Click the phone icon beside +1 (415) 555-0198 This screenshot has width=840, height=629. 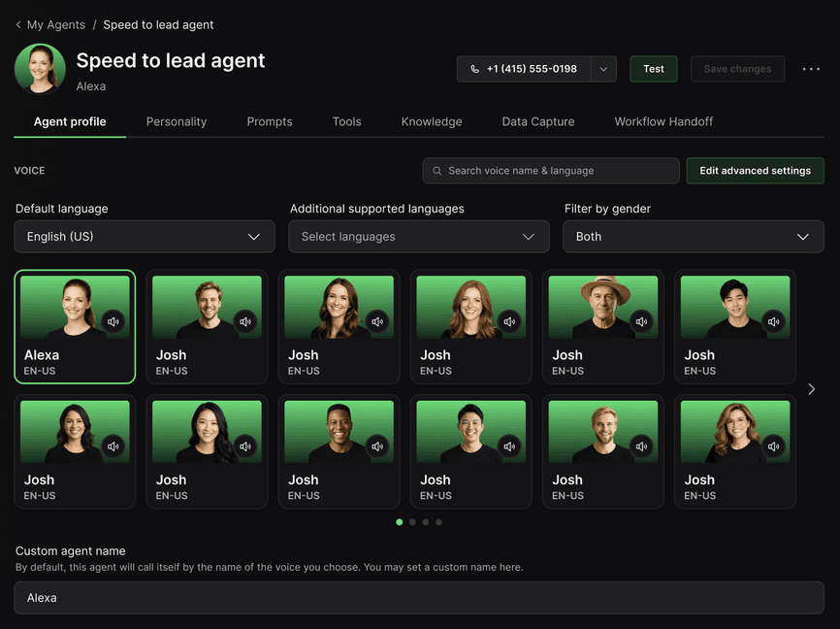click(474, 69)
